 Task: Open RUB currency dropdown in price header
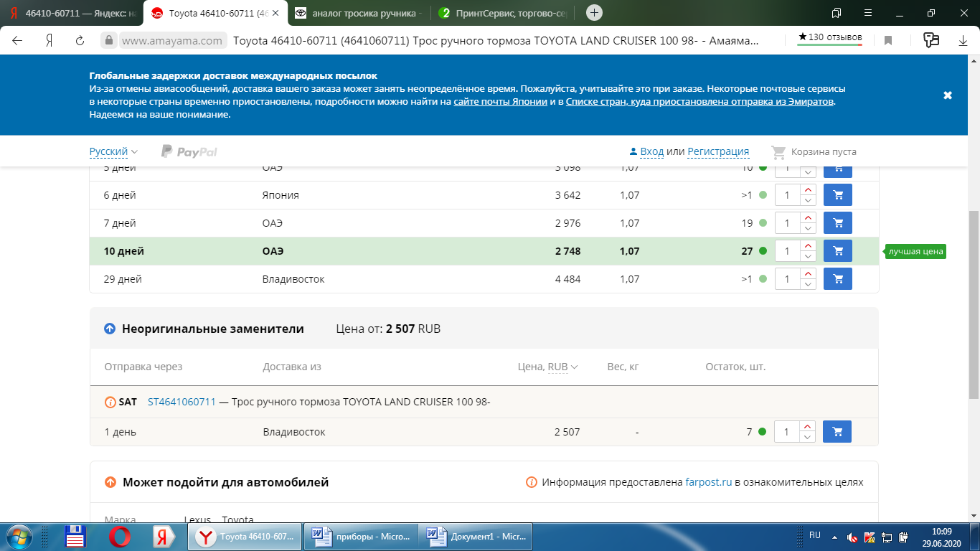tap(563, 367)
